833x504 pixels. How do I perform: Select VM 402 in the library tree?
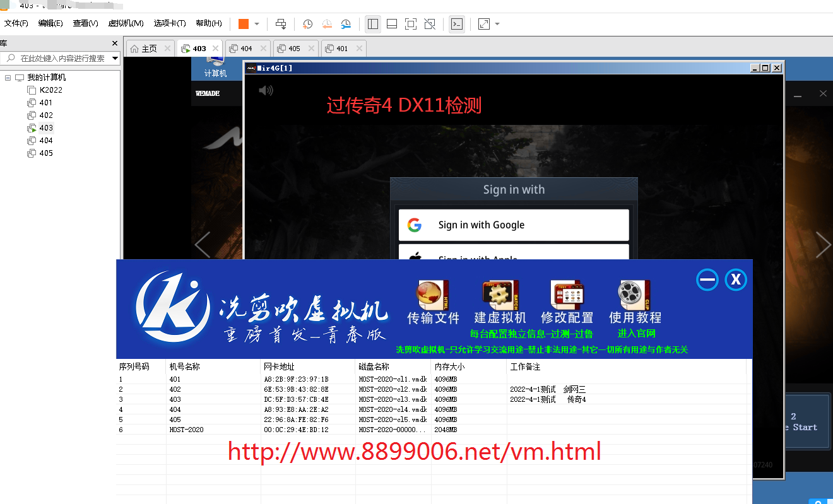click(x=40, y=115)
